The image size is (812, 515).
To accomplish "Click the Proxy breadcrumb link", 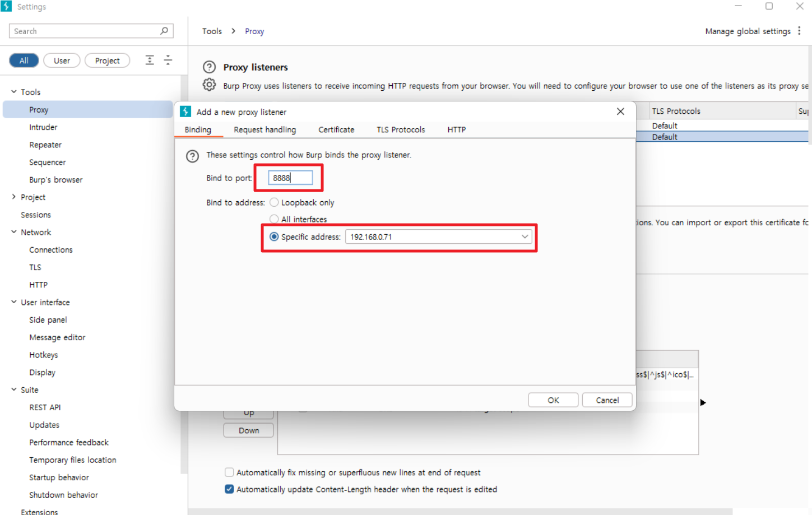I will click(254, 31).
